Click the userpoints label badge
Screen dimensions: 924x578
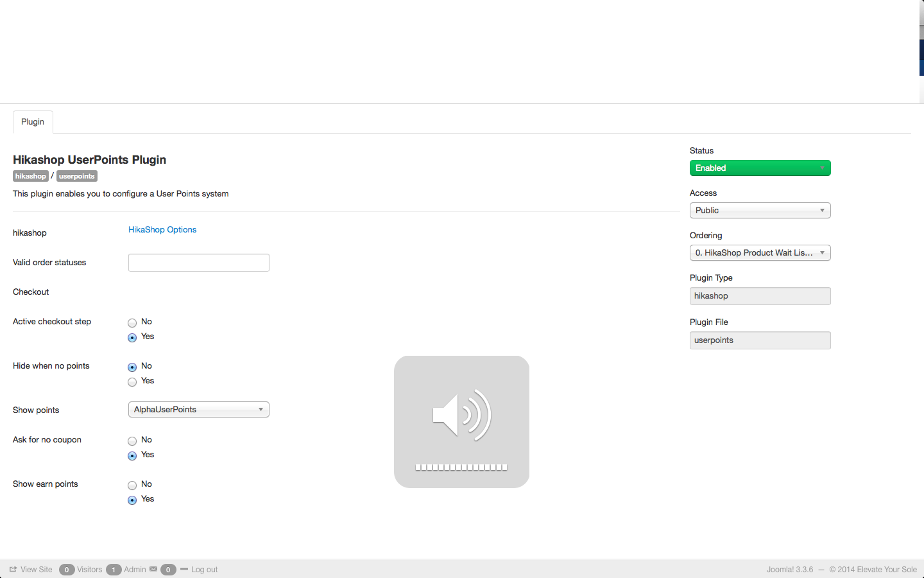coord(77,176)
